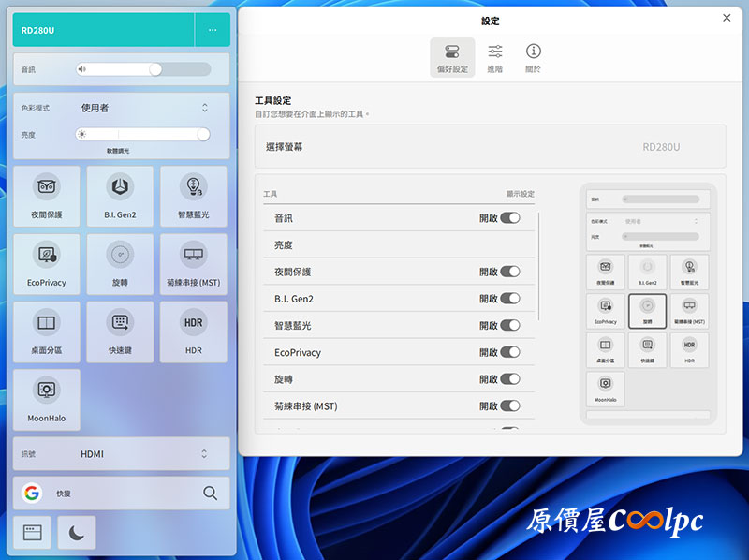Click the MoonHalo tile in the preview pane

point(605,390)
